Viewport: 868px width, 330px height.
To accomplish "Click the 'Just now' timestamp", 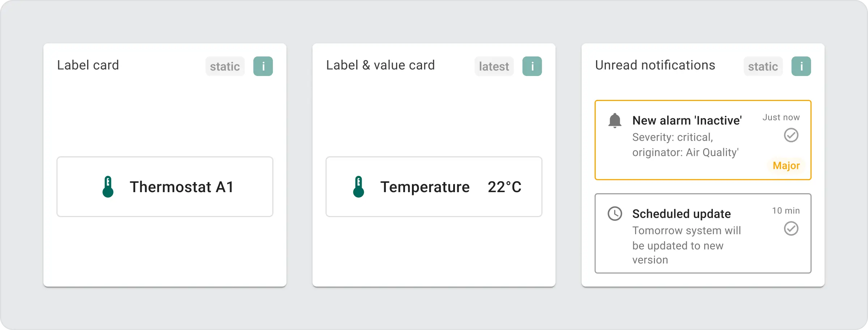I will [x=781, y=117].
